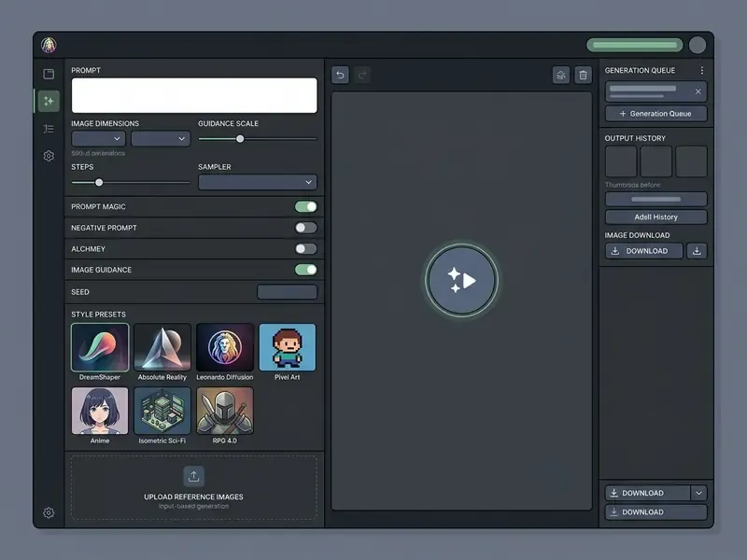This screenshot has height=560, width=747.
Task: Click in the Prompt text field
Action: click(194, 95)
